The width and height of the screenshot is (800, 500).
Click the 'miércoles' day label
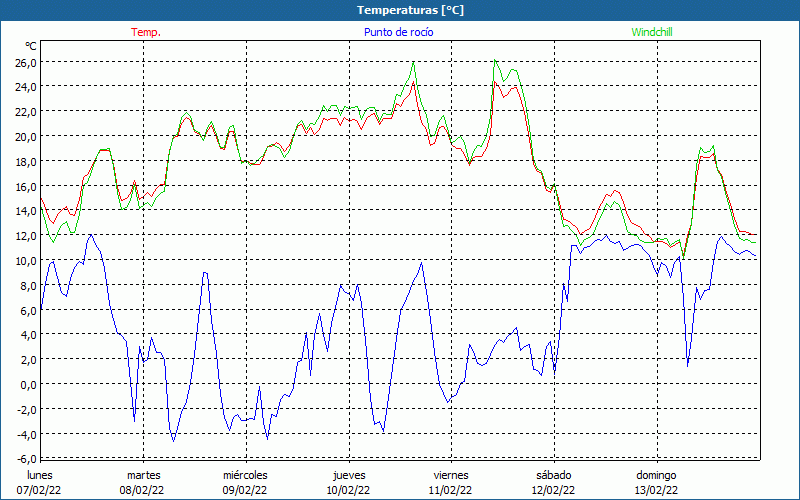coord(245,475)
